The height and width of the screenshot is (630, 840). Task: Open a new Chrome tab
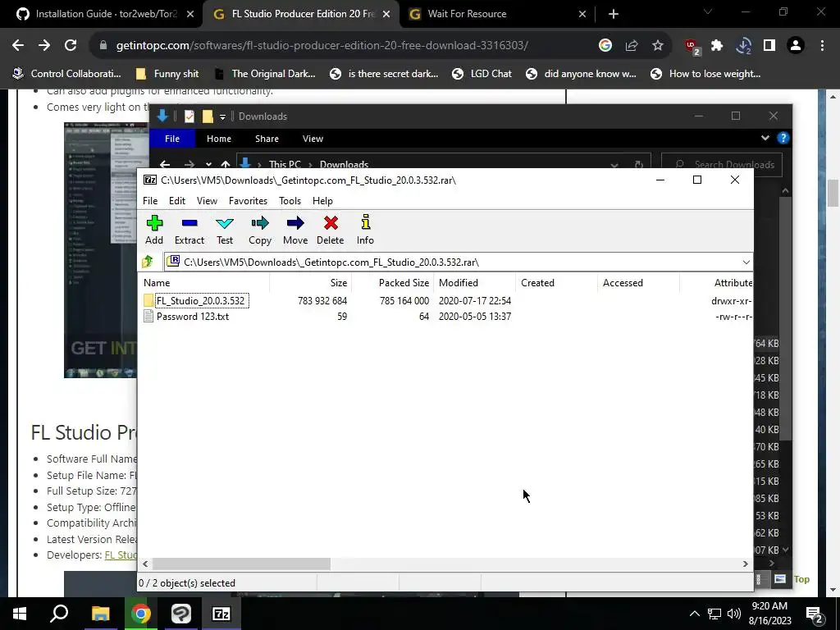[x=614, y=14]
